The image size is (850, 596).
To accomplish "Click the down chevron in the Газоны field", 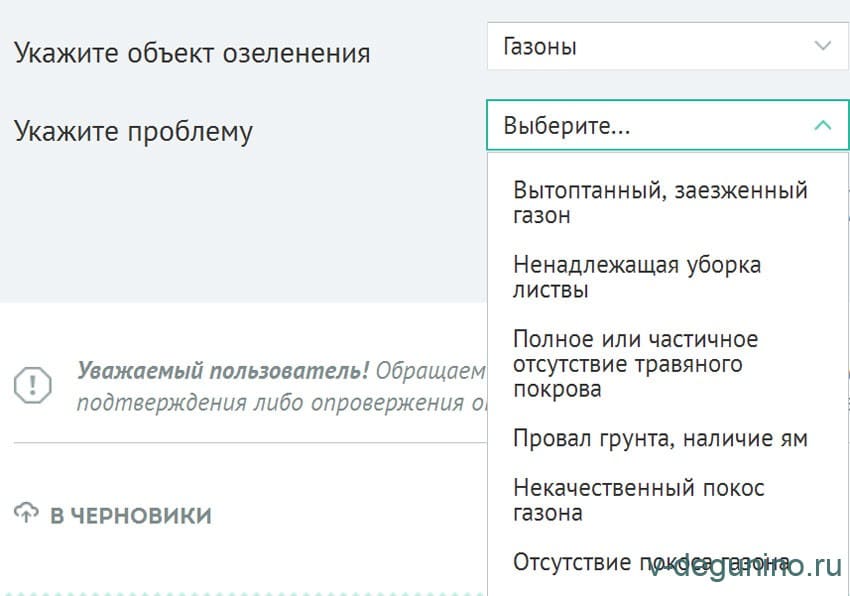I will [x=822, y=46].
